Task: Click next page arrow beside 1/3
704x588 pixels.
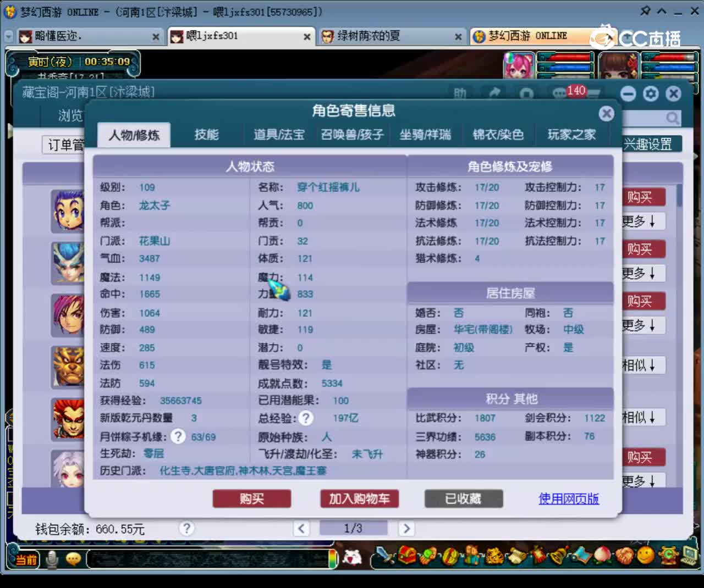Action: [x=406, y=528]
